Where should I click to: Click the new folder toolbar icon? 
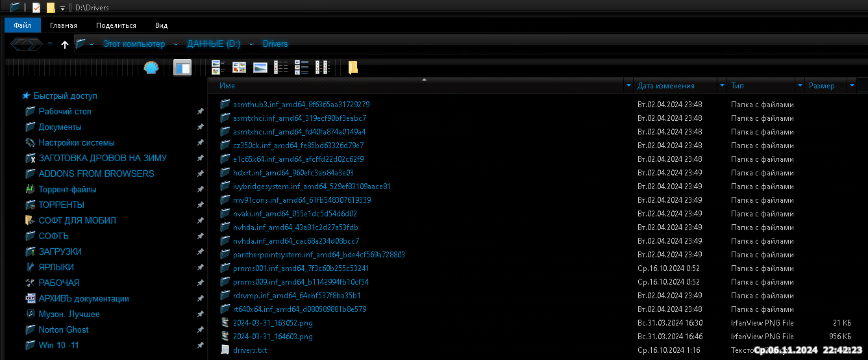click(x=353, y=68)
